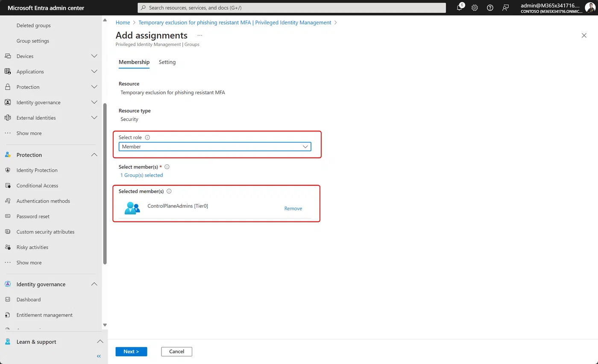Expand the Devices menu chevron
Screen dimensions: 598x364
tap(94, 56)
